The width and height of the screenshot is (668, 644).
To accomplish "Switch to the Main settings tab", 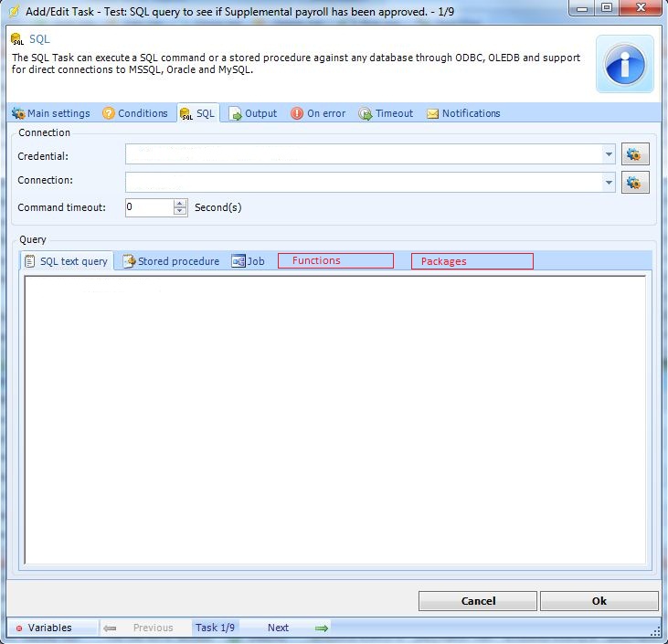I will (51, 113).
